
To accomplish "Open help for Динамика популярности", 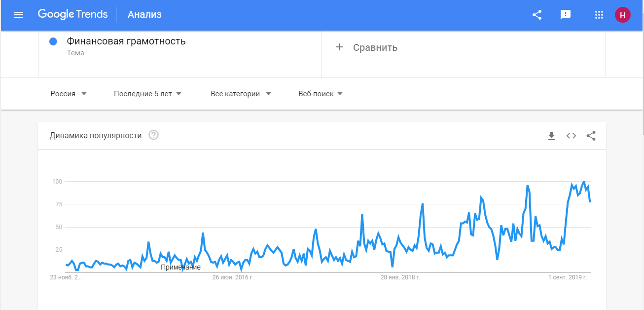I will click(x=153, y=135).
